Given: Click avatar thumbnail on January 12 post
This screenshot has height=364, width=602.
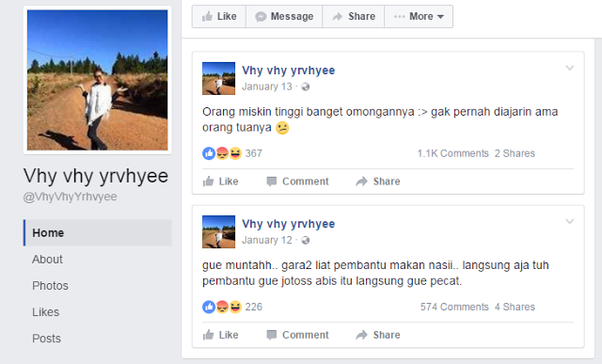Looking at the screenshot, I should (x=219, y=232).
